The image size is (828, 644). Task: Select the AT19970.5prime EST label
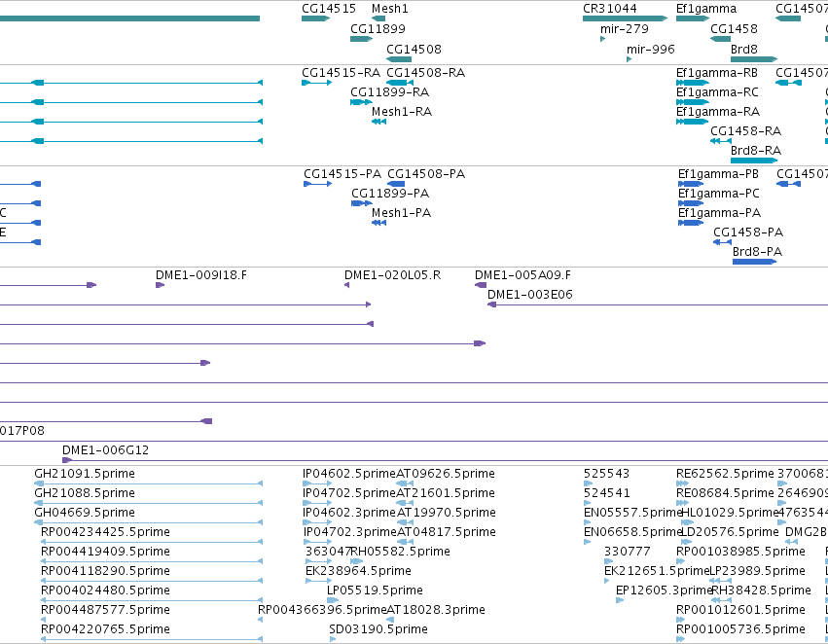click(446, 513)
